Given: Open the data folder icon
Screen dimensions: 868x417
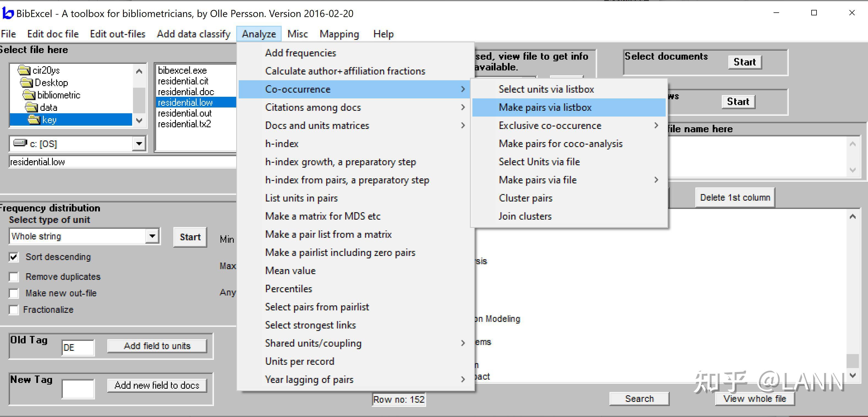Looking at the screenshot, I should point(31,107).
